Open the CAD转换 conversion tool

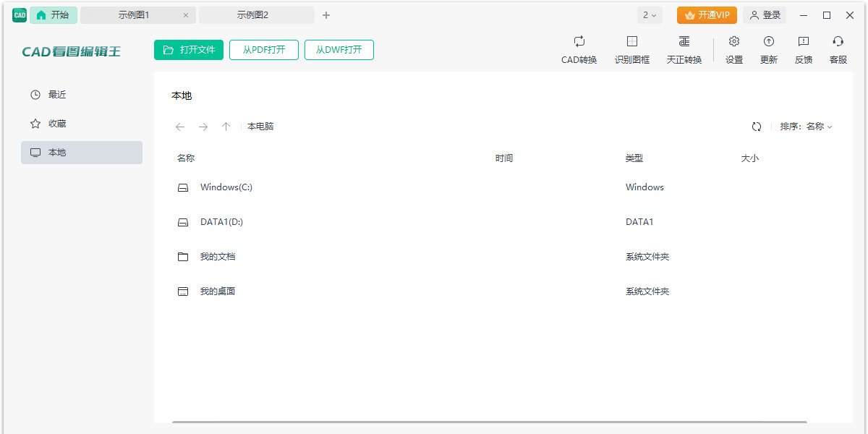tap(579, 50)
